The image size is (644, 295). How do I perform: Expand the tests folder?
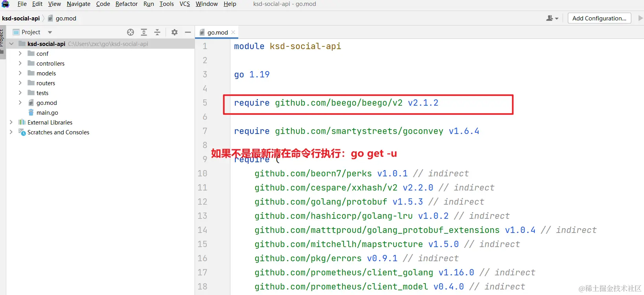(20, 93)
